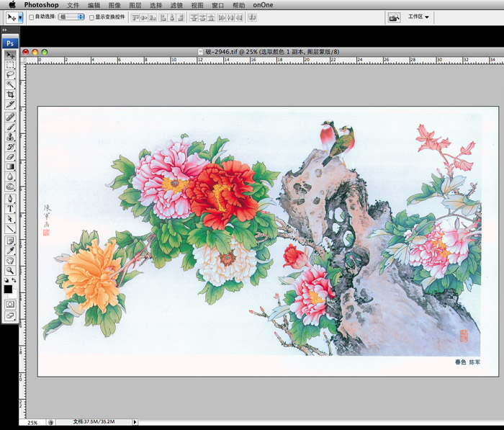Image resolution: width=504 pixels, height=430 pixels.
Task: Select the Sponge tool
Action: [10, 187]
